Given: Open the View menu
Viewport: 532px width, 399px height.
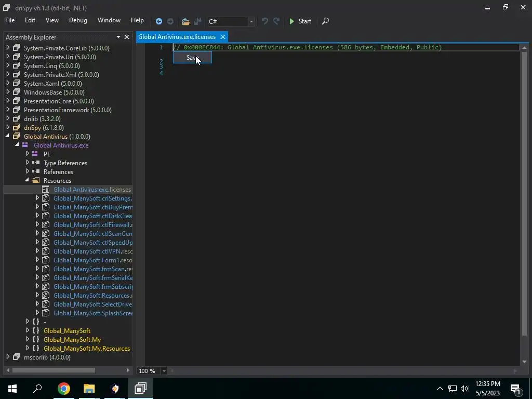Looking at the screenshot, I should (x=52, y=20).
